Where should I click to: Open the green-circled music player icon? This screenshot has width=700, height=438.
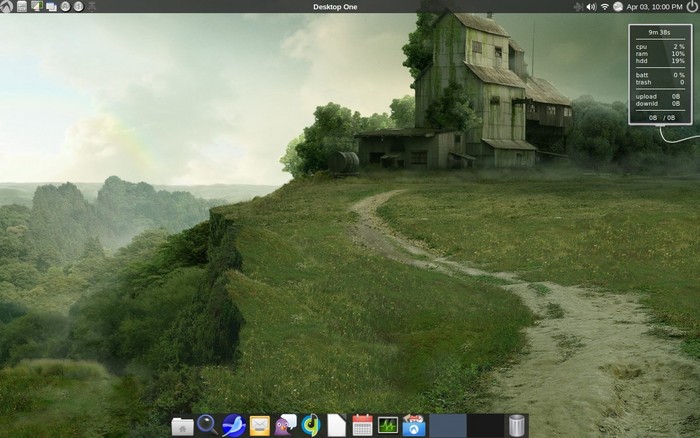pos(311,425)
